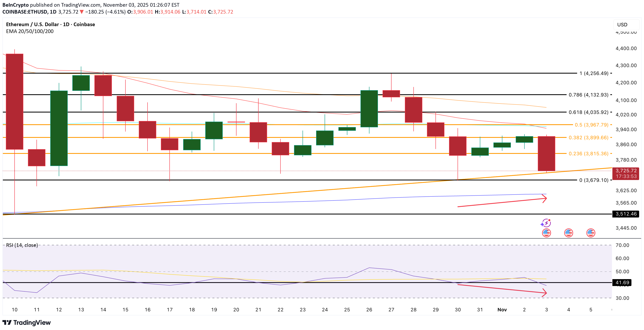Image resolution: width=644 pixels, height=330 pixels.
Task: Click the Nov date label on time axis
Action: point(502,310)
